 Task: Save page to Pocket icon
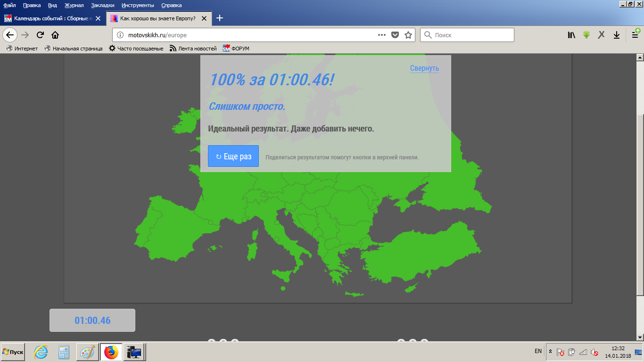396,35
